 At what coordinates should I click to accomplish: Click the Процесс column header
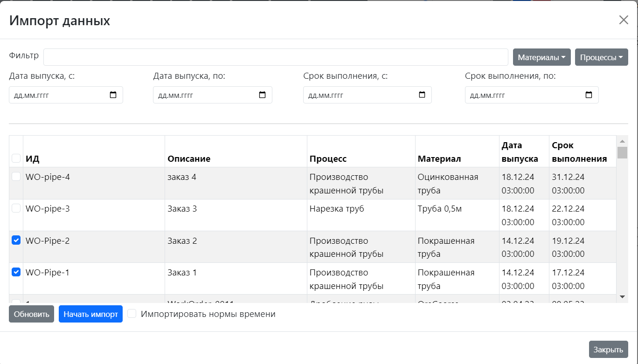pos(361,151)
